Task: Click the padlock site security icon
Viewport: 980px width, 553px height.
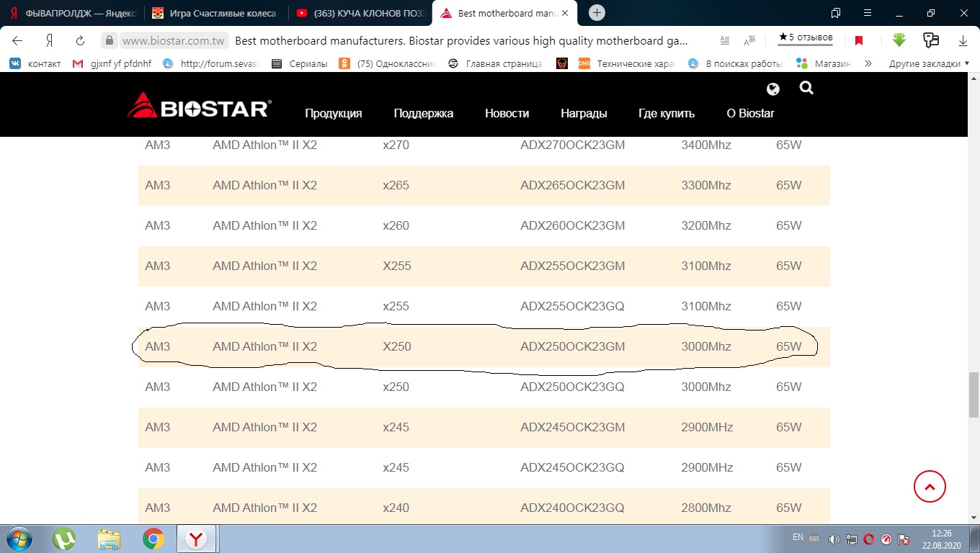Action: click(109, 40)
